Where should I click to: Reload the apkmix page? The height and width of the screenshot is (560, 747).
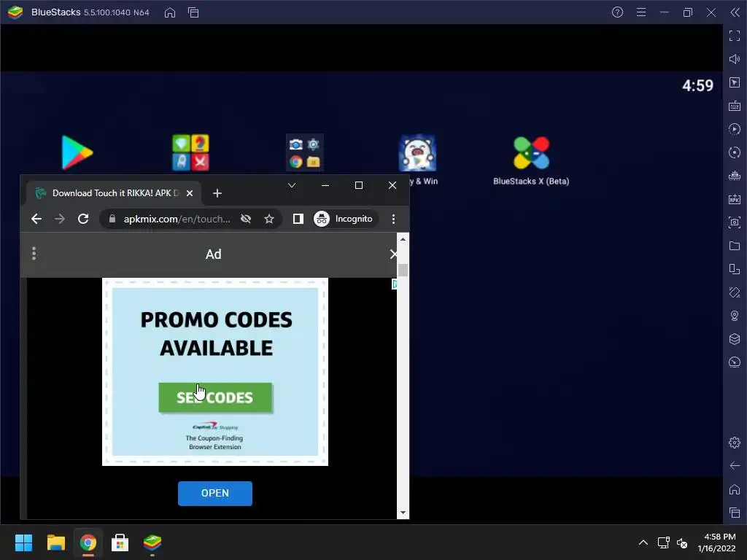click(x=83, y=219)
